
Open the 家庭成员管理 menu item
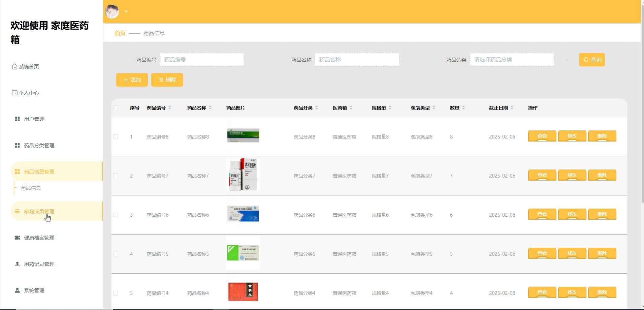39,212
